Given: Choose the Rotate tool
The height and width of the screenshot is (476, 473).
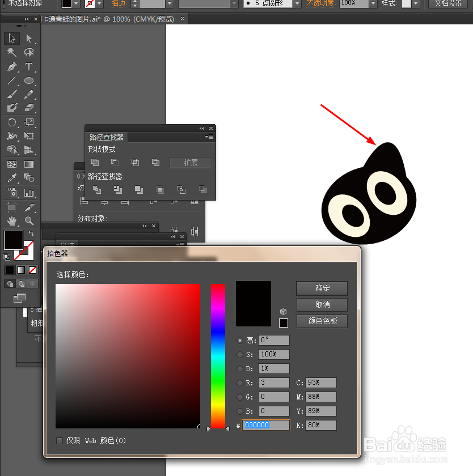Looking at the screenshot, I should pos(12,122).
